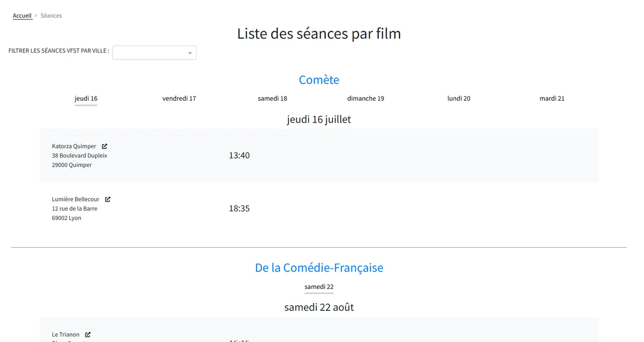The width and height of the screenshot is (644, 342).
Task: Click the Filtrer les séances VFST par ville label
Action: coord(59,51)
